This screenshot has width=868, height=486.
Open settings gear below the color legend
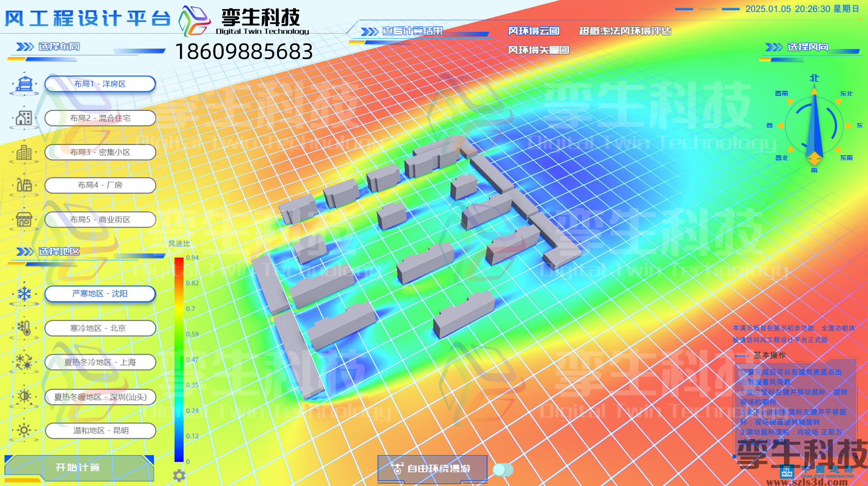(x=179, y=476)
